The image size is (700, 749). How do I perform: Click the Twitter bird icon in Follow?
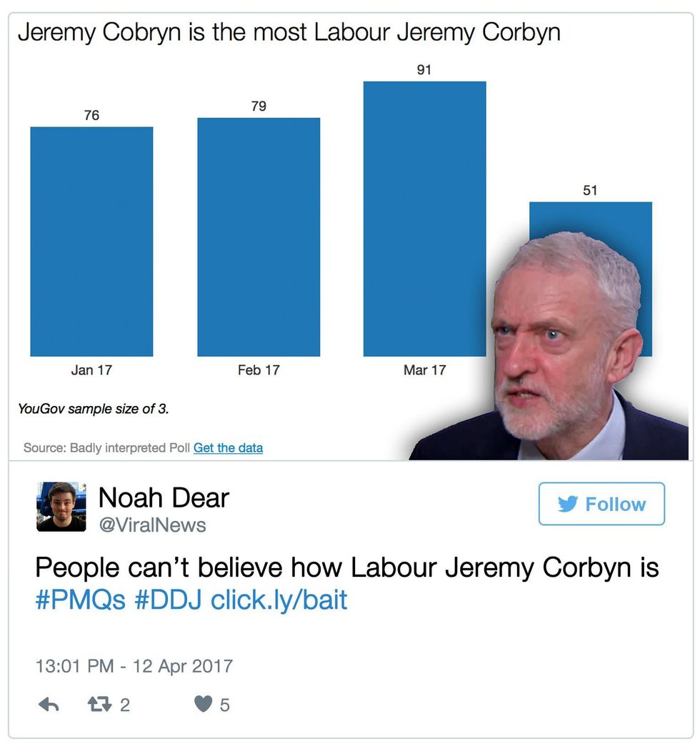[568, 504]
